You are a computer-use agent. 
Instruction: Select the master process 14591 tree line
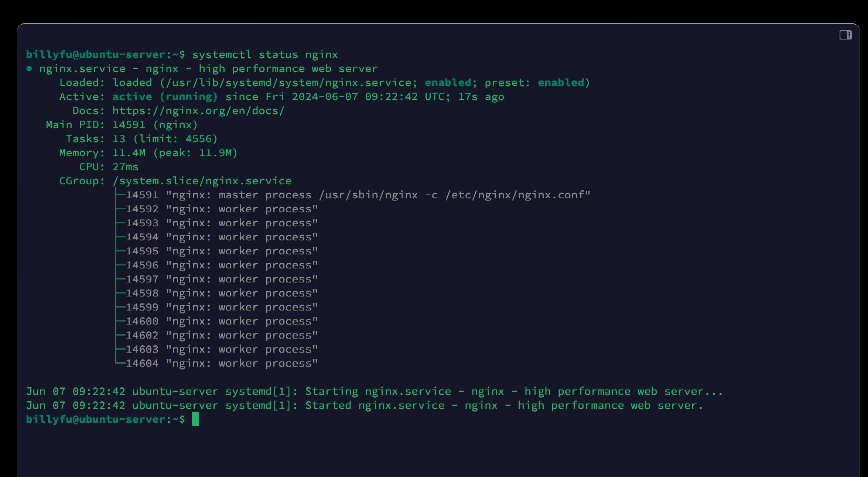[x=358, y=195]
